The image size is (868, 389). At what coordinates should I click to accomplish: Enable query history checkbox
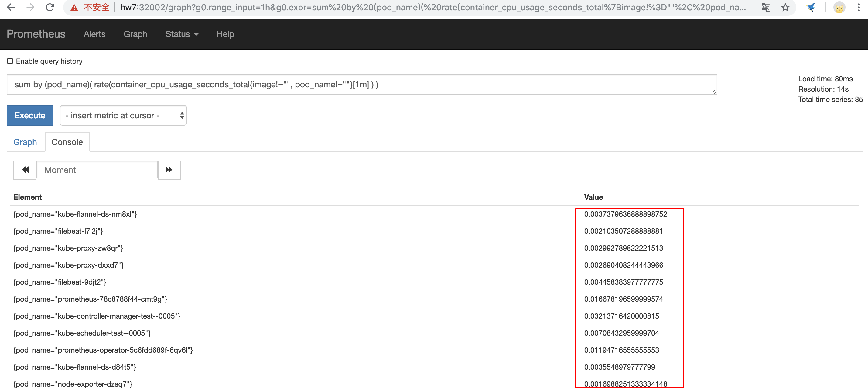click(10, 61)
